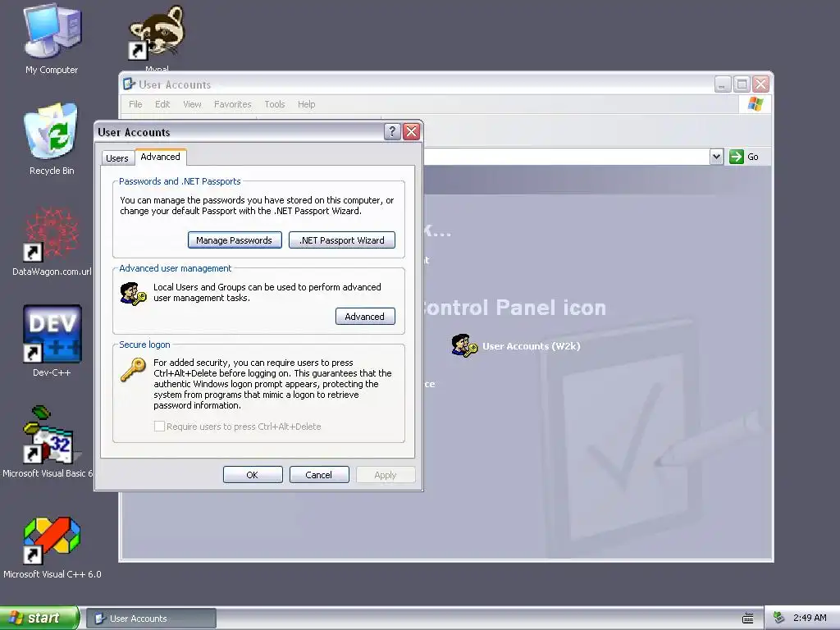
Task: Select the Advanced tab
Action: pyautogui.click(x=160, y=157)
